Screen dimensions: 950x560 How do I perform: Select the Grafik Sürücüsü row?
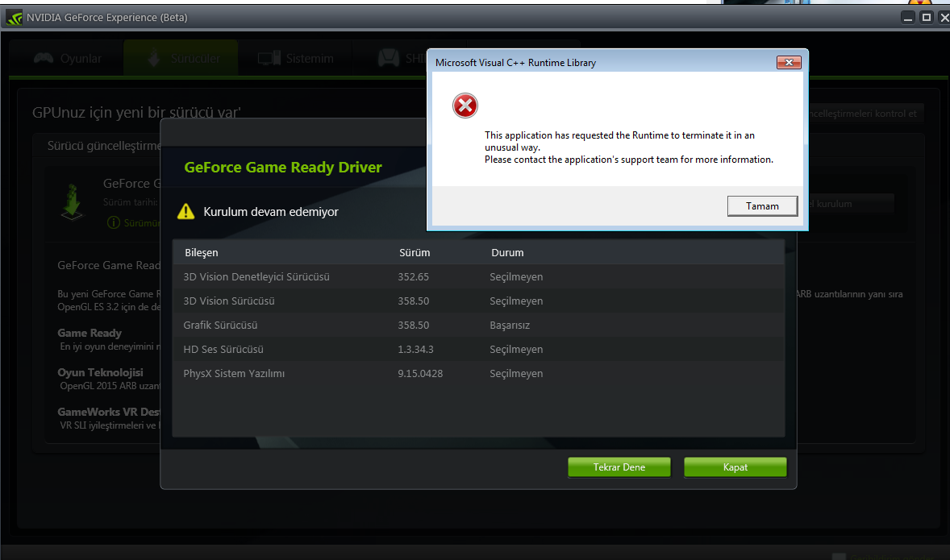pos(479,325)
